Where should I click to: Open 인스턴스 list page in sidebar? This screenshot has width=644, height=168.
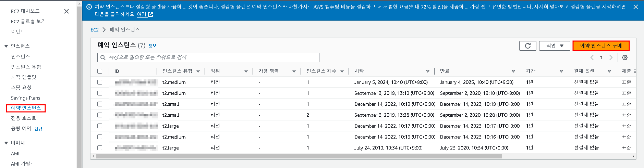(x=21, y=56)
